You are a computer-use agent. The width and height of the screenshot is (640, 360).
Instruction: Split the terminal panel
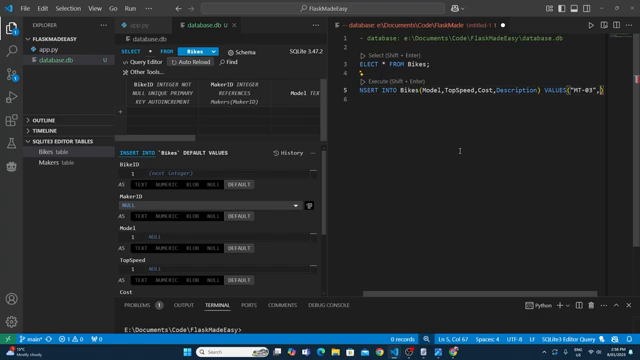coord(579,305)
